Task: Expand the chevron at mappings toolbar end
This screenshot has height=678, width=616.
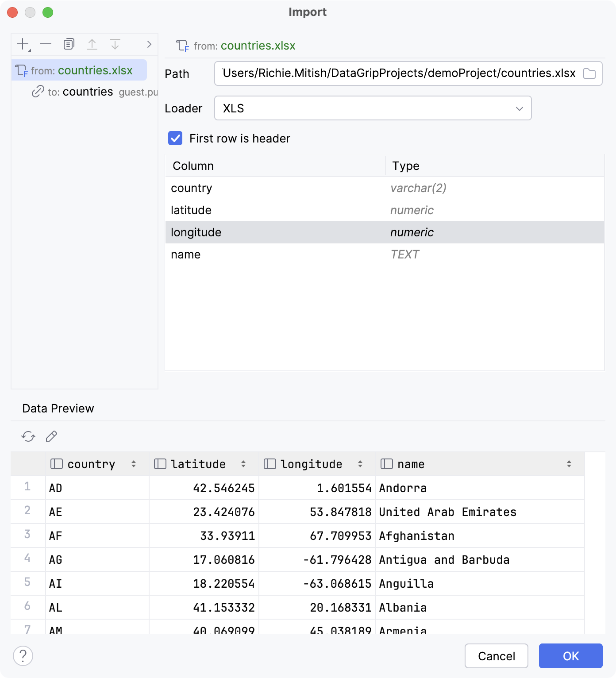Action: (x=149, y=44)
